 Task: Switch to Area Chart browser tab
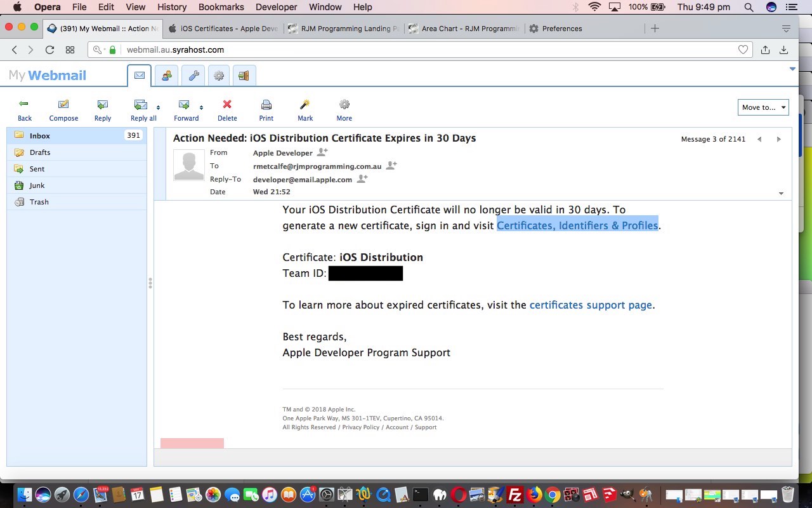(x=464, y=29)
